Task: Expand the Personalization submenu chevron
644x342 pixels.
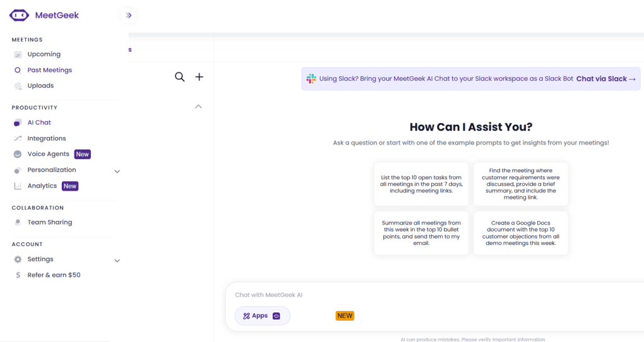Action: point(117,171)
